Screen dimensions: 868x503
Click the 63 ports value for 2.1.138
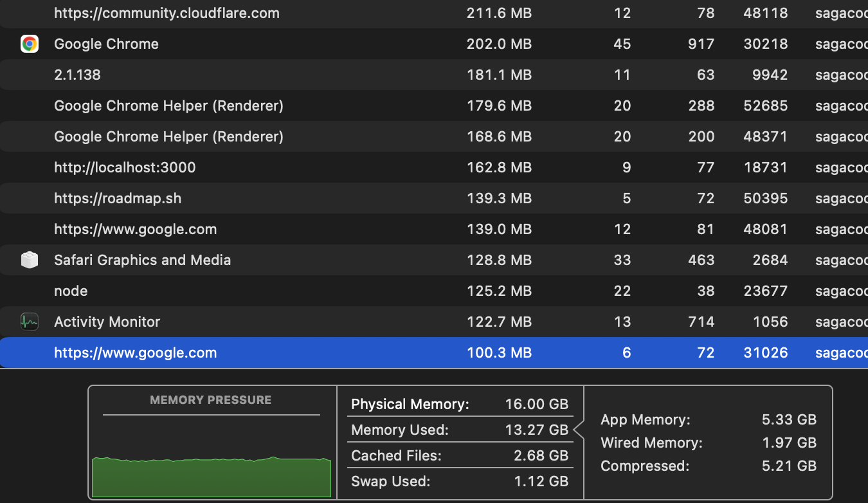pos(705,75)
